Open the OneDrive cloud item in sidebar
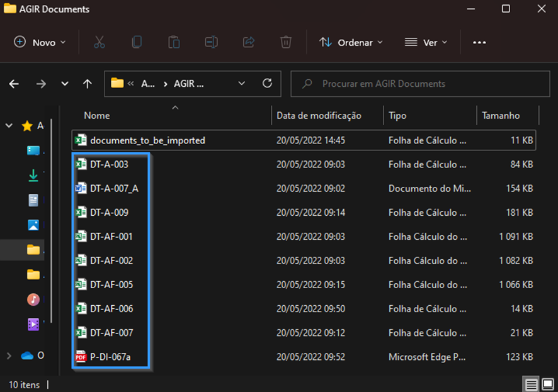558x392 pixels. point(32,356)
